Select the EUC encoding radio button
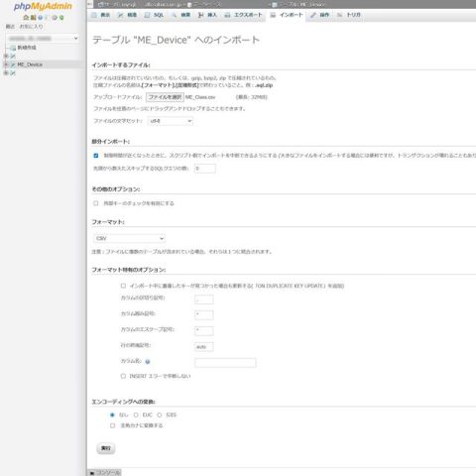Screen dimensions: 476x476 pyautogui.click(x=136, y=415)
